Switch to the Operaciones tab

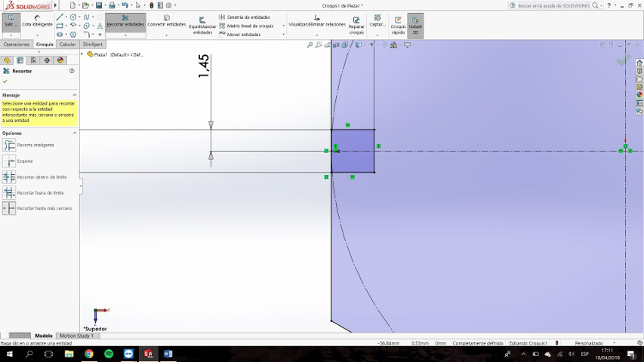[x=17, y=44]
